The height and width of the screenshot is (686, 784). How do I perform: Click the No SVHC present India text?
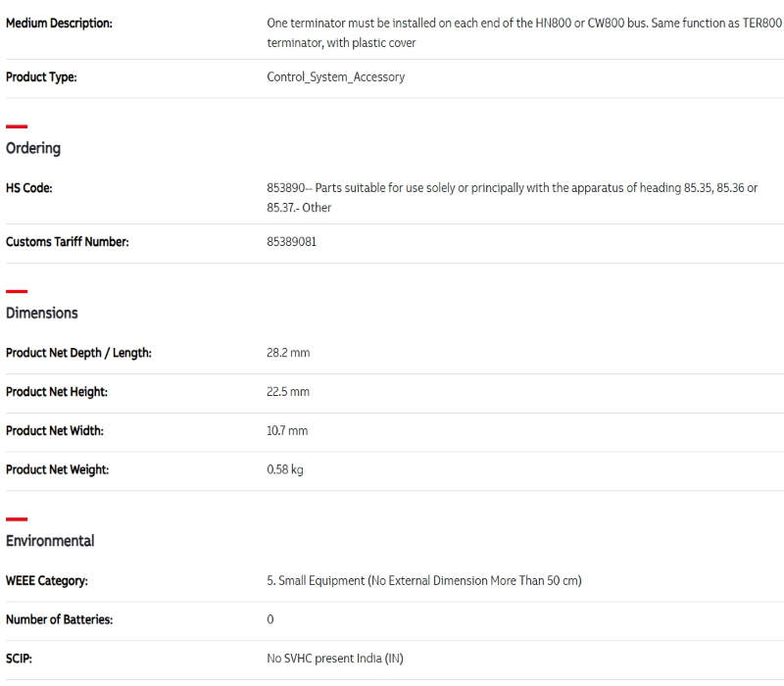point(334,659)
